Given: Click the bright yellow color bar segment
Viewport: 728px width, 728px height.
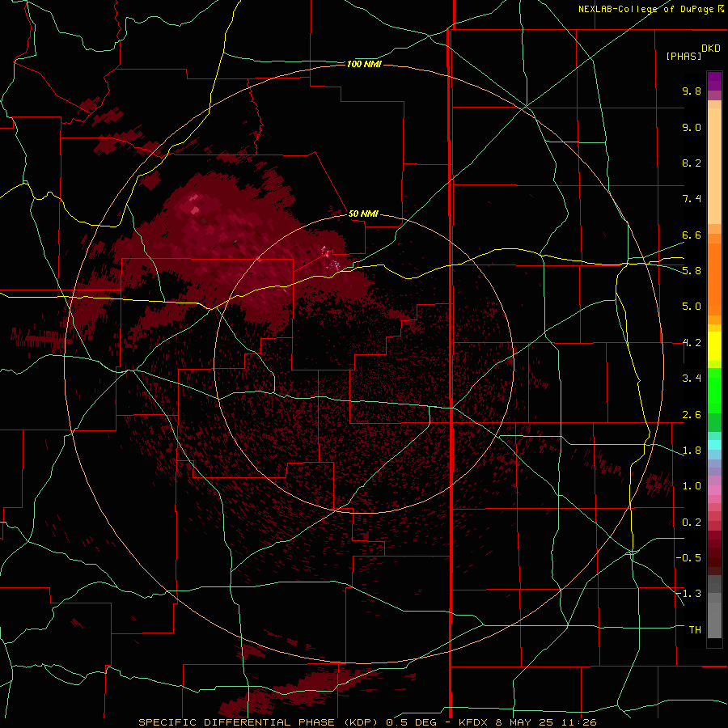Looking at the screenshot, I should point(714,346).
